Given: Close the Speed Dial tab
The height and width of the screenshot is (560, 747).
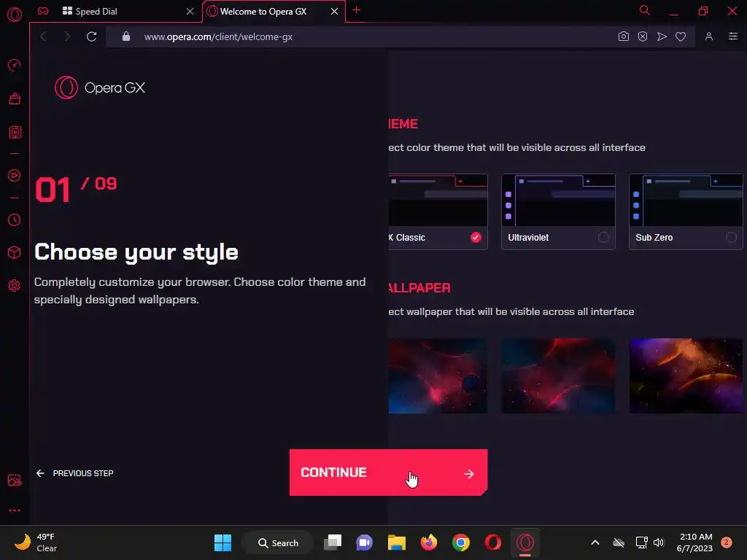Looking at the screenshot, I should click(190, 11).
